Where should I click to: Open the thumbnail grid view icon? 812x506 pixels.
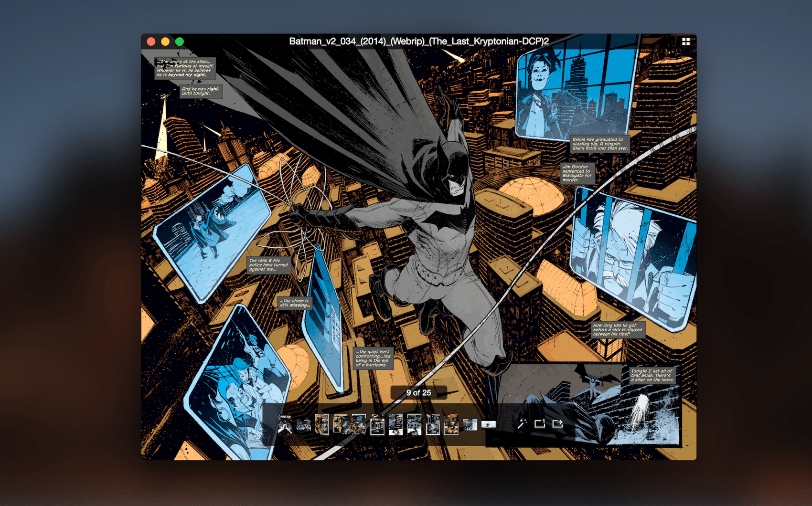click(686, 42)
